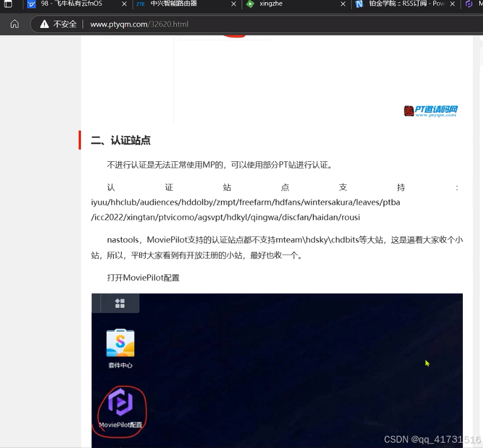Click the site list line starting with iyuu/hhclub

(245, 202)
